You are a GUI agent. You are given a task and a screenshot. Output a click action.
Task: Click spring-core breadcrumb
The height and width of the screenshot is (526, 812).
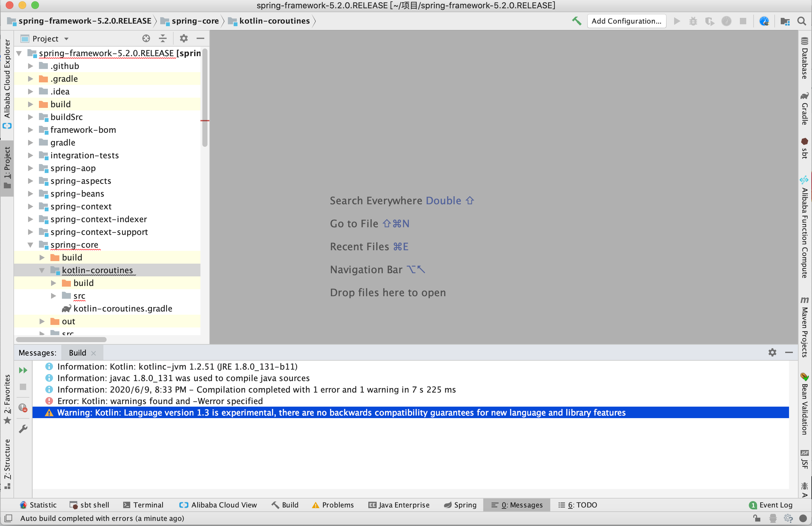190,21
